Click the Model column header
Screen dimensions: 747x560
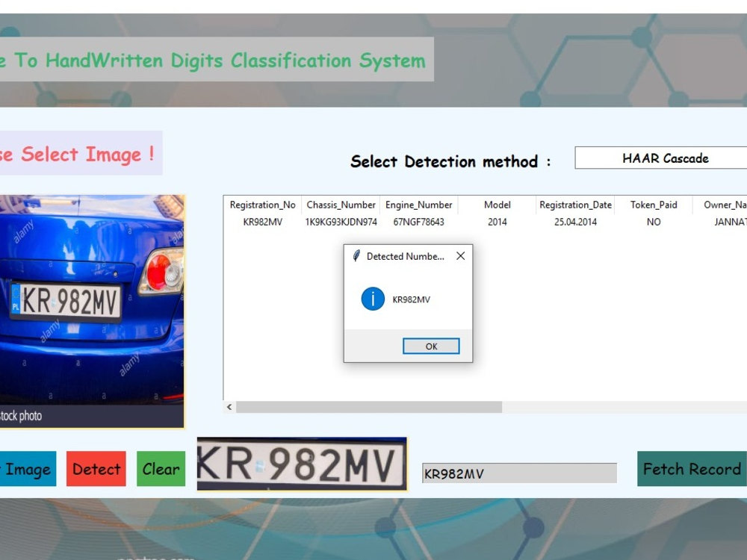pos(498,205)
